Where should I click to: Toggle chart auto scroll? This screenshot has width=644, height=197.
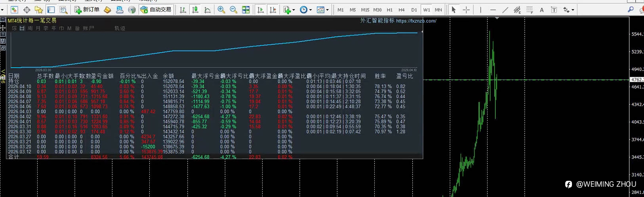point(261,10)
